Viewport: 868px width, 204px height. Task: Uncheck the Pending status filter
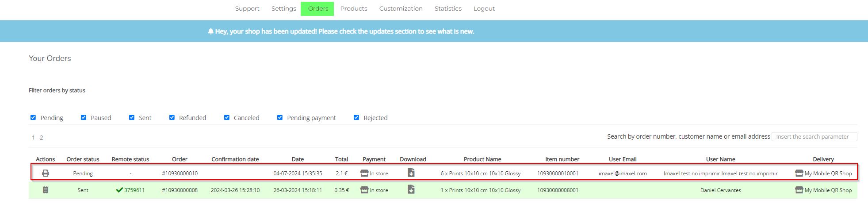coord(33,117)
